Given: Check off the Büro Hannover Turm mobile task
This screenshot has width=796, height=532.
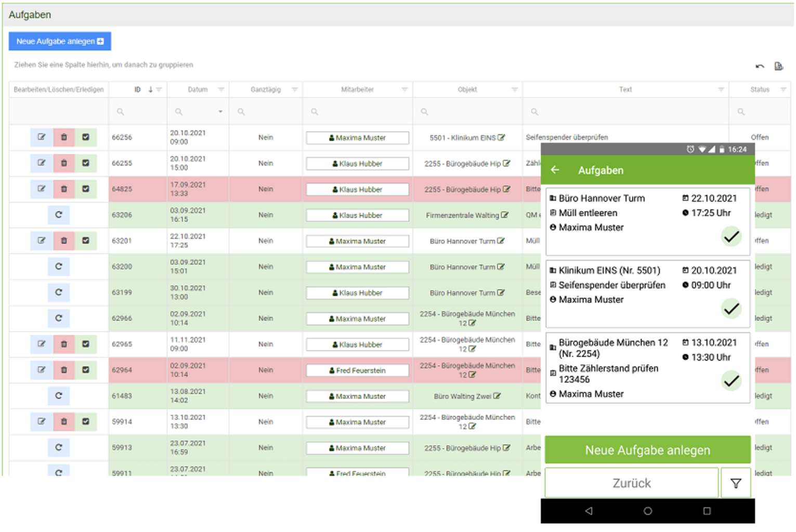Looking at the screenshot, I should click(731, 237).
